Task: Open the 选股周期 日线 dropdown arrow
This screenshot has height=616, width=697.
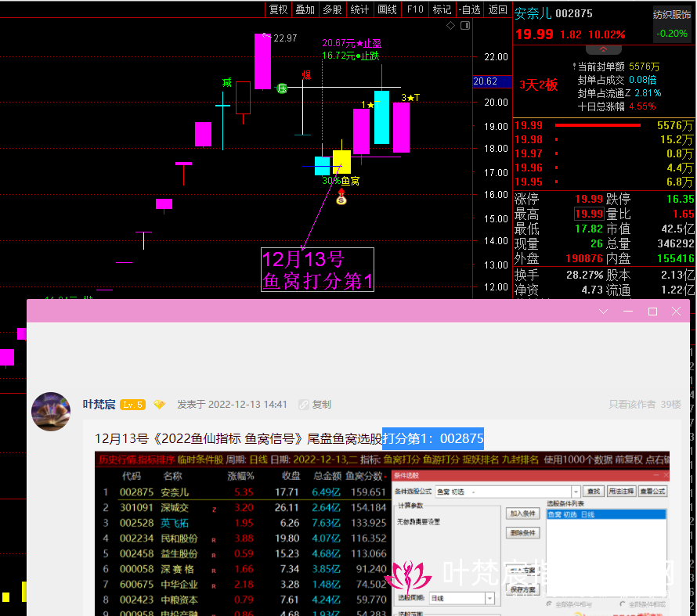Action: point(489,598)
